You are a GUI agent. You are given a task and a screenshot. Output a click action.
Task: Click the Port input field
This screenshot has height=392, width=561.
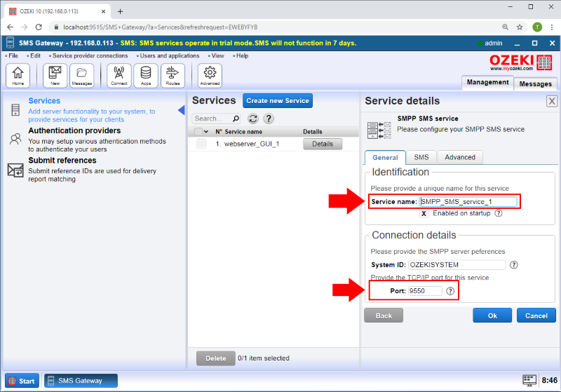point(425,291)
